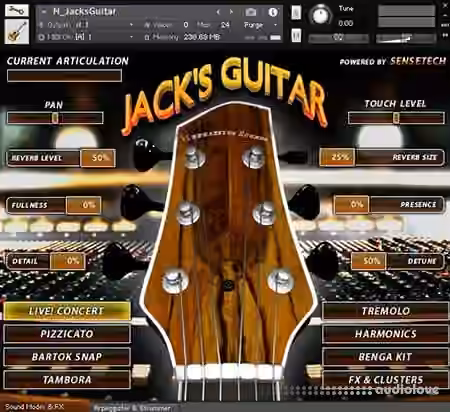Select the TAMBORA articulation
Image resolution: width=450 pixels, height=412 pixels.
tap(67, 380)
